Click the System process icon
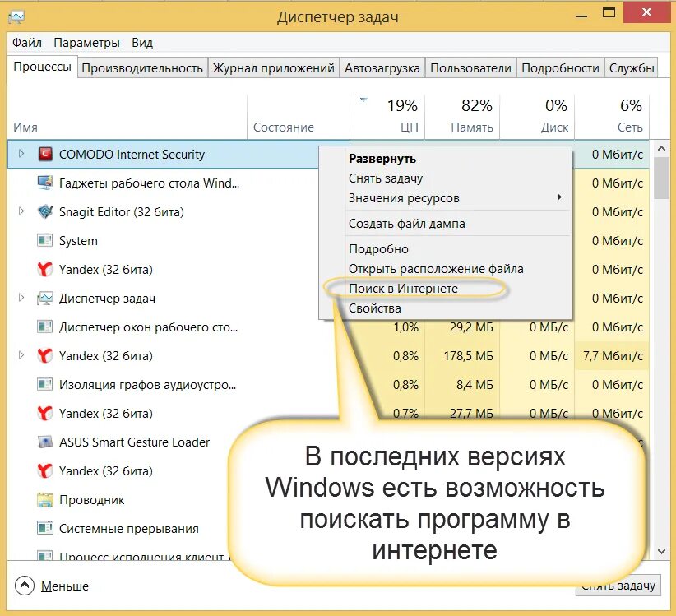 coord(44,240)
